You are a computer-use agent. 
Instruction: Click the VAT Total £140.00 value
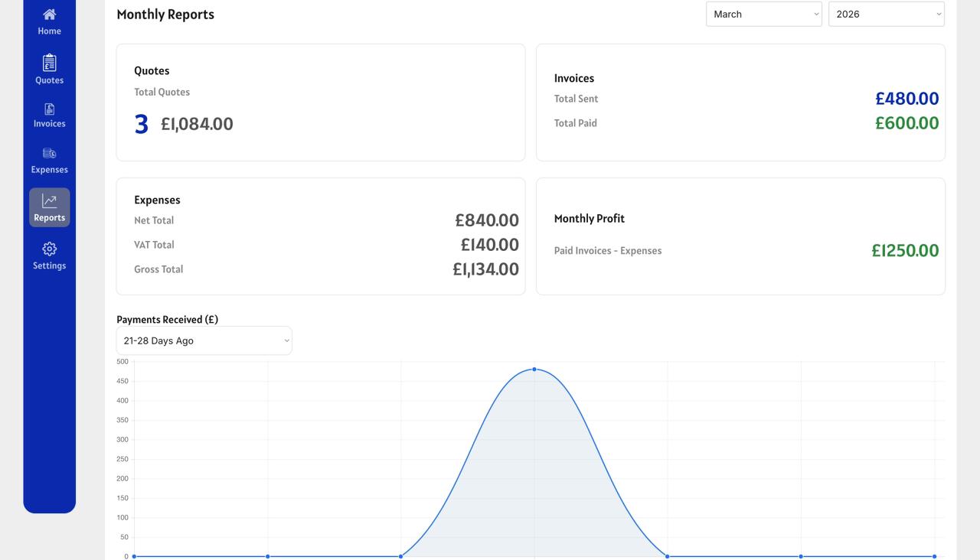click(x=489, y=245)
